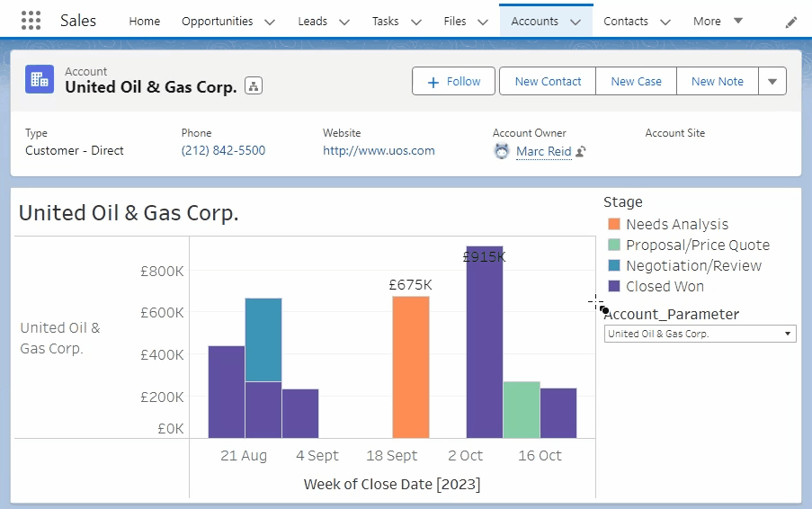Open the http://www.uos.com website link

point(379,151)
